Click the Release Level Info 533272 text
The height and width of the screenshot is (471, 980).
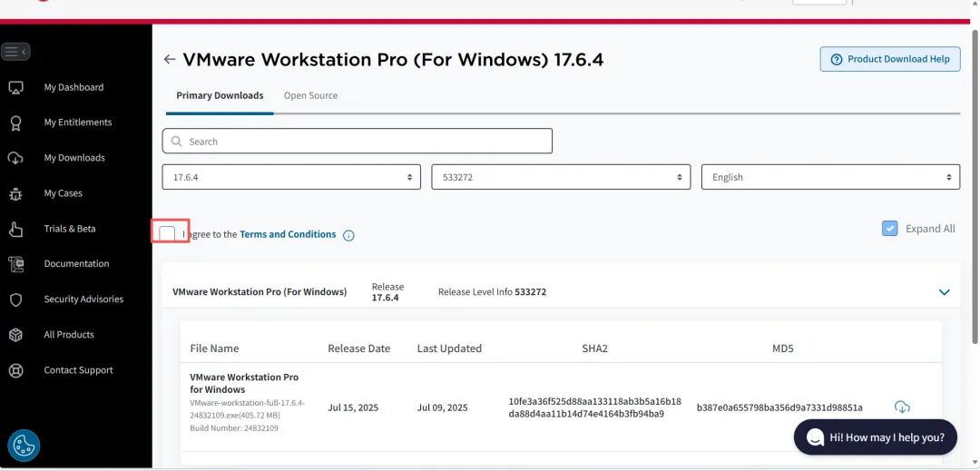pos(492,291)
